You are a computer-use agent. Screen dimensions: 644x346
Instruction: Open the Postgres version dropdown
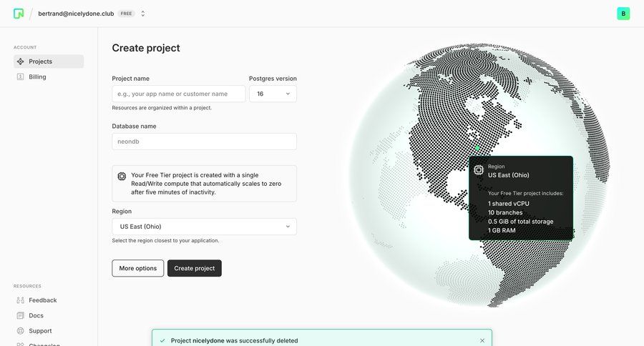pyautogui.click(x=273, y=94)
